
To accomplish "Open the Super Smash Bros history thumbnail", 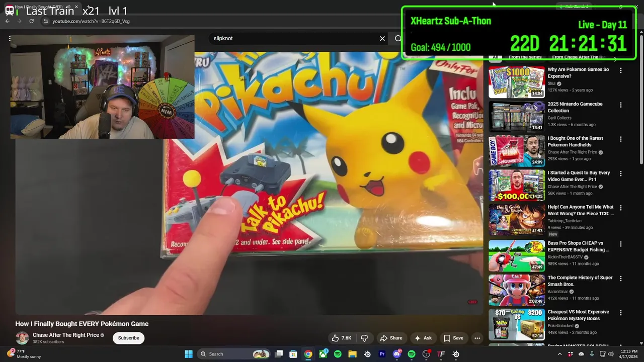I will pos(517,290).
